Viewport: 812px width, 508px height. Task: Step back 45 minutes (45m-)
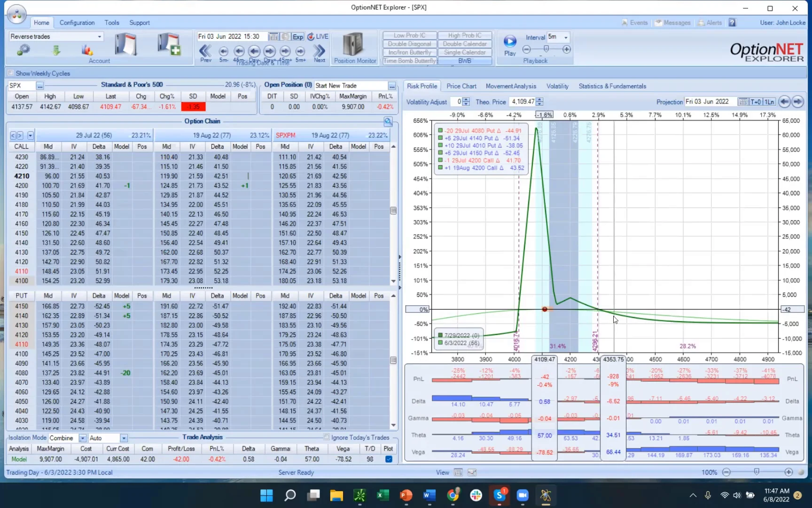coord(239,51)
